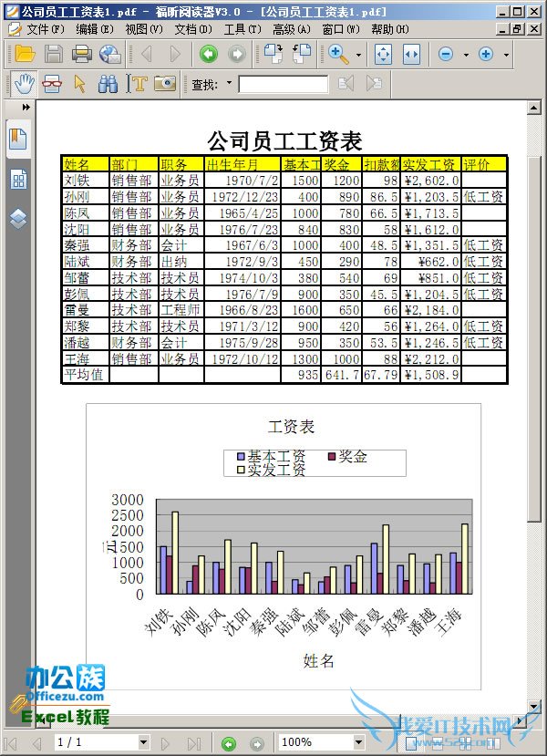This screenshot has height=756, width=547.
Task: Click the fit page icon
Action: (383, 54)
